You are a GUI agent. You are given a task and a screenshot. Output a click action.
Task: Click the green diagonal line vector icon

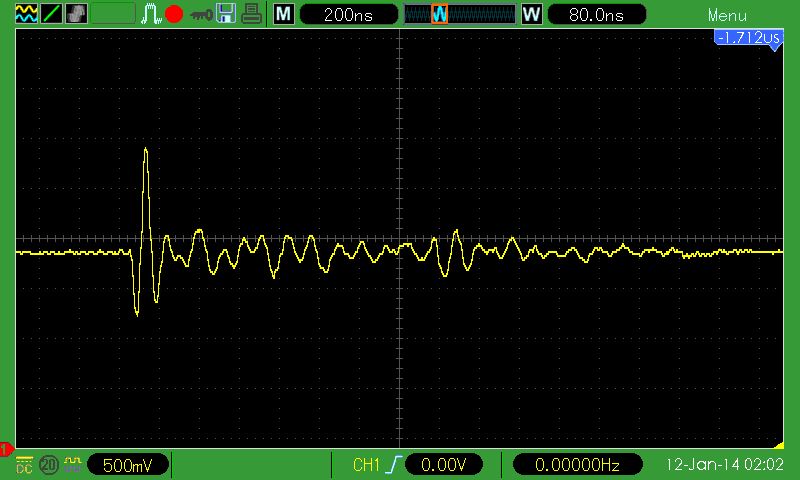point(51,14)
